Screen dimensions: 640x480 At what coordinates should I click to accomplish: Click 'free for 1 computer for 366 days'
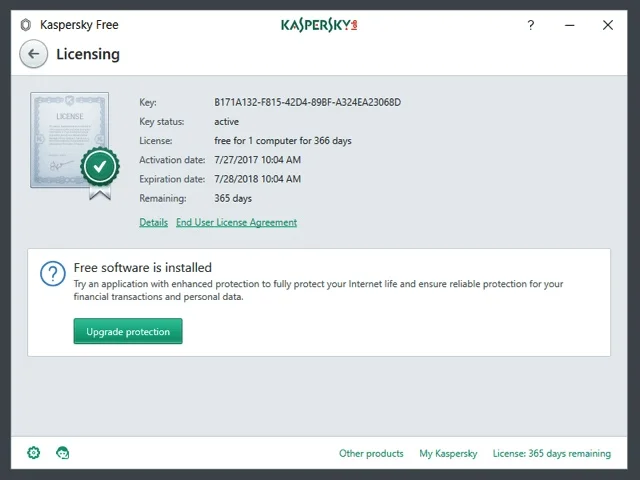(283, 141)
